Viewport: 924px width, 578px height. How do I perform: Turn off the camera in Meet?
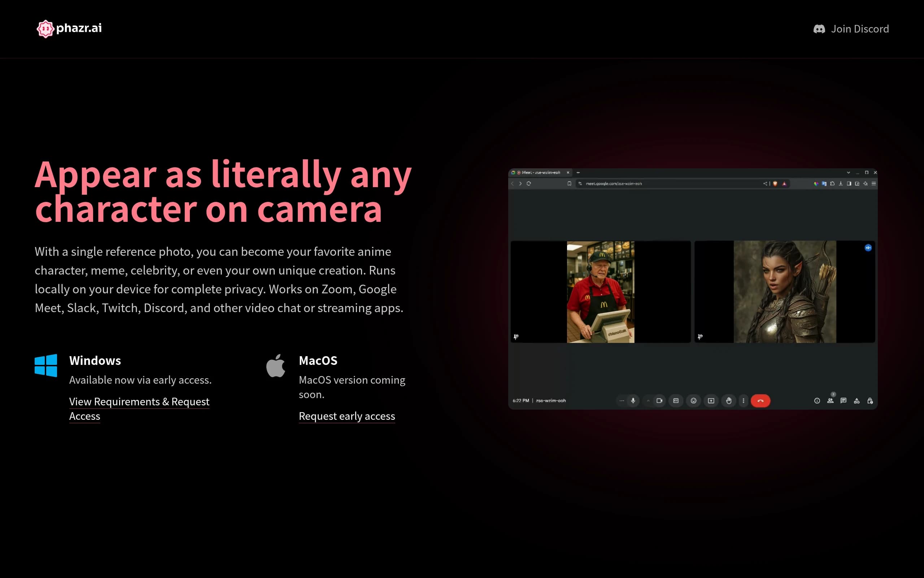tap(659, 401)
